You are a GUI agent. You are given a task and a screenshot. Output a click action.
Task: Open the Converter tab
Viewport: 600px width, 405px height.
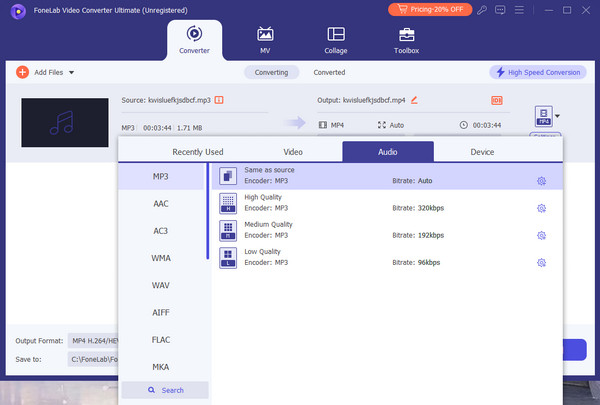coord(194,40)
